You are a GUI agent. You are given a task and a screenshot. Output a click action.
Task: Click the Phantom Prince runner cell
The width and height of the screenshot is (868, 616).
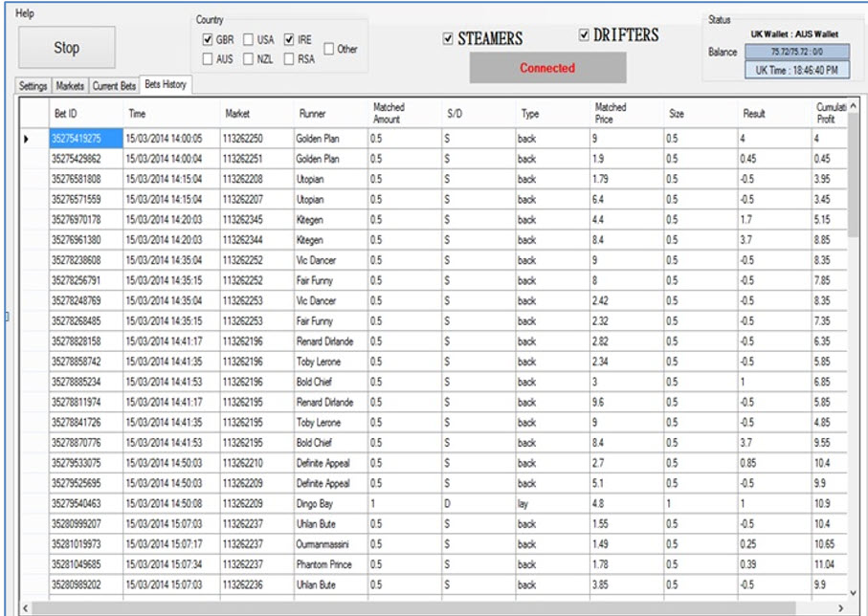[330, 564]
